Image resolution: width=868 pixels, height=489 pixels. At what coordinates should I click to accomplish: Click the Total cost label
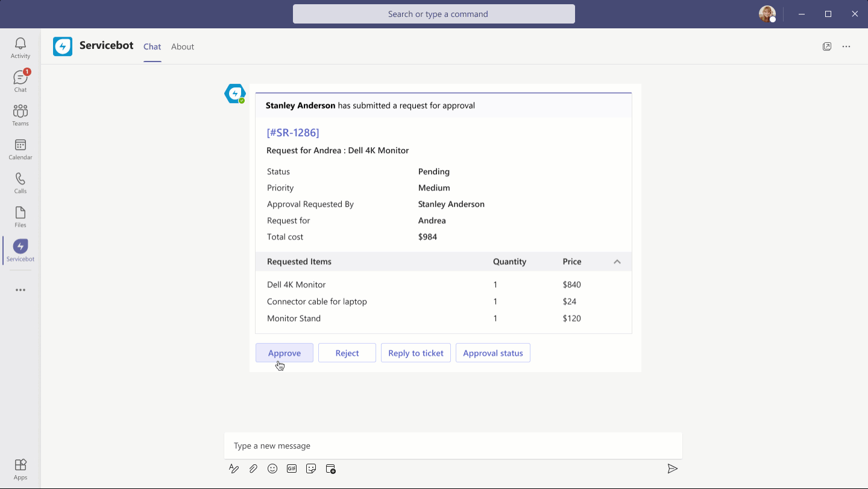(x=285, y=237)
